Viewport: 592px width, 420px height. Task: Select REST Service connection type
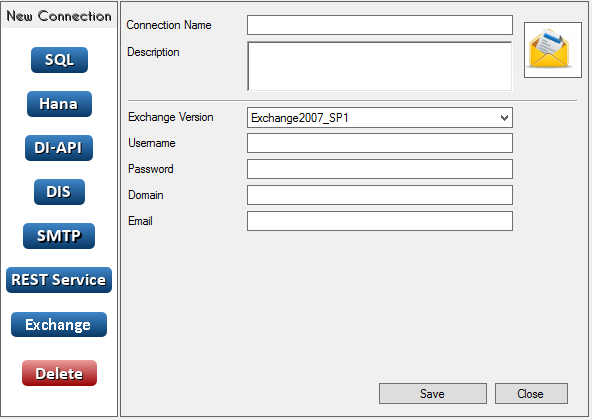59,280
